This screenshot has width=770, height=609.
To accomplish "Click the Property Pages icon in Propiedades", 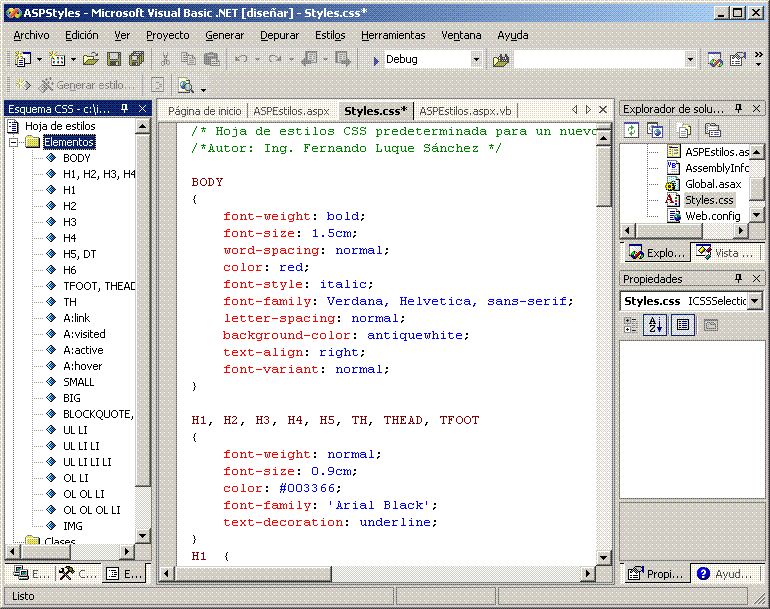I will pos(711,325).
